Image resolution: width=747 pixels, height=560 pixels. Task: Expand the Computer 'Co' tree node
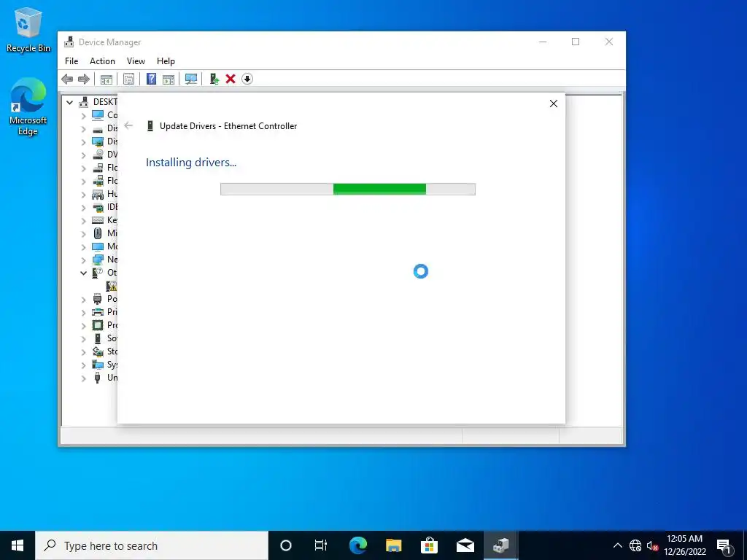coord(83,115)
